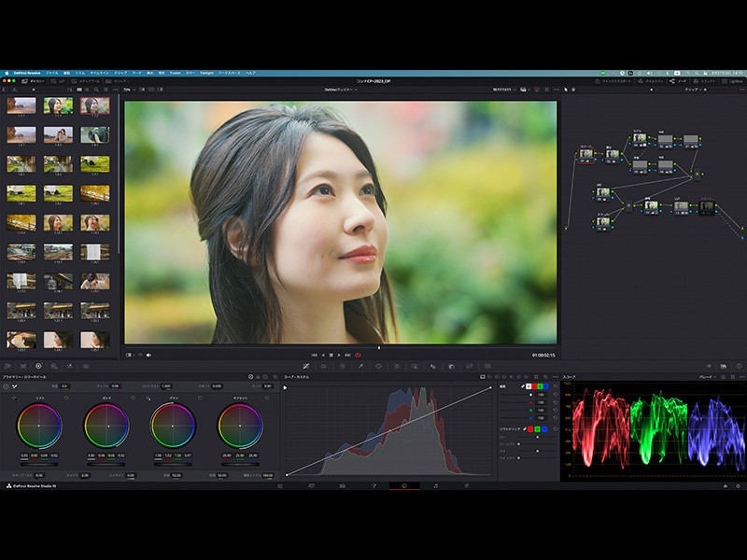The width and height of the screenshot is (747, 560).
Task: Open the Color page icon at bottom
Action: coord(403,486)
